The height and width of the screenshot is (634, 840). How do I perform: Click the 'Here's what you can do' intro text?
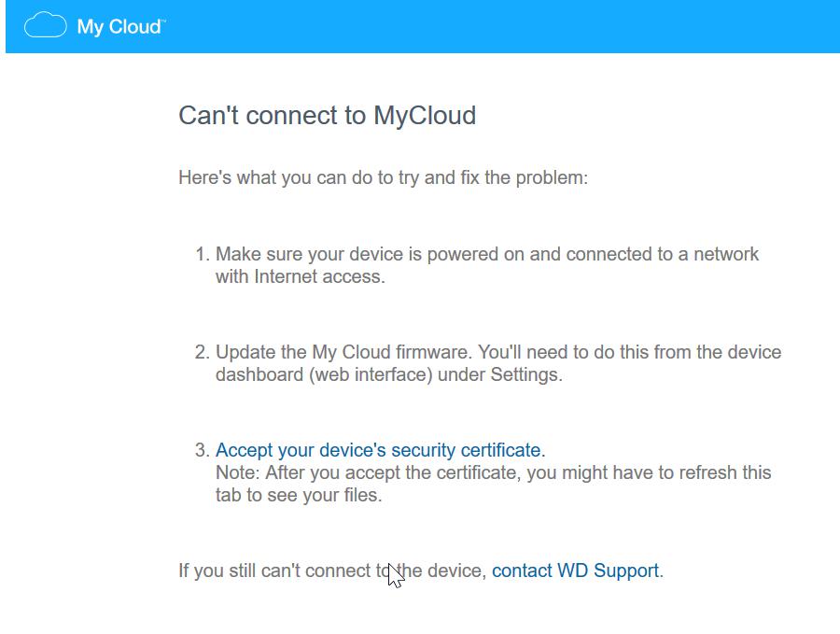click(383, 177)
